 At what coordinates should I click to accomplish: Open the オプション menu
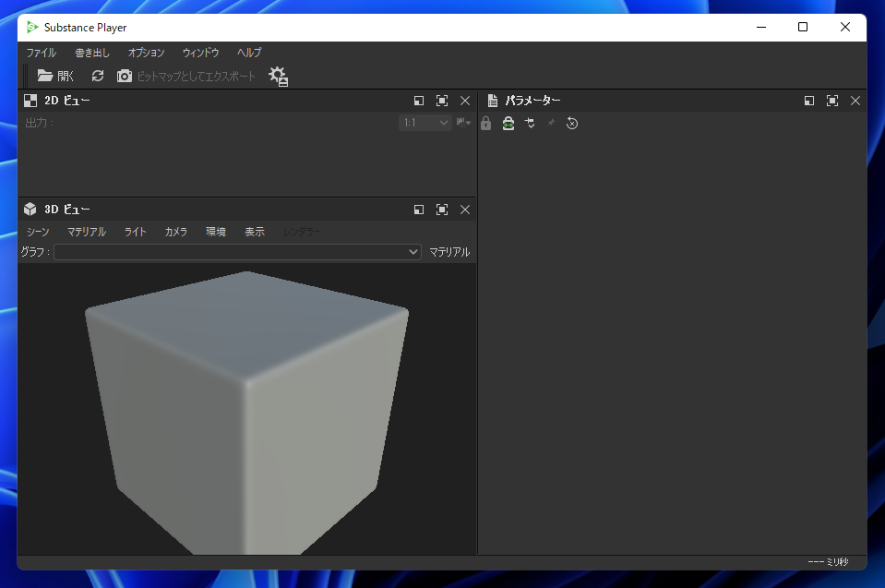pyautogui.click(x=146, y=53)
